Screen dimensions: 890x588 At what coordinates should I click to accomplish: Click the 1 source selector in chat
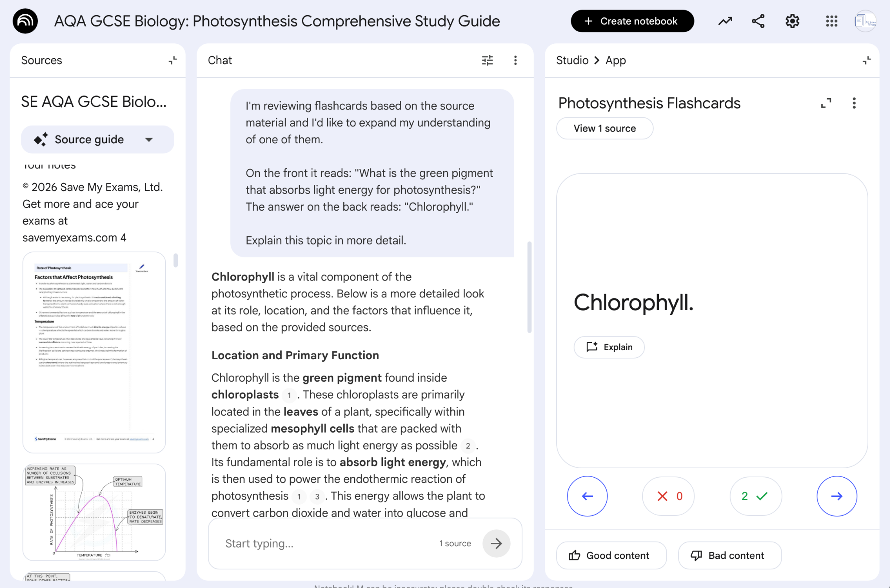[x=455, y=543]
